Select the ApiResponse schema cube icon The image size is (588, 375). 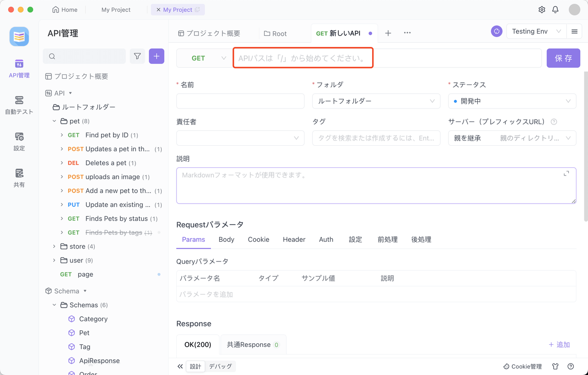(72, 361)
